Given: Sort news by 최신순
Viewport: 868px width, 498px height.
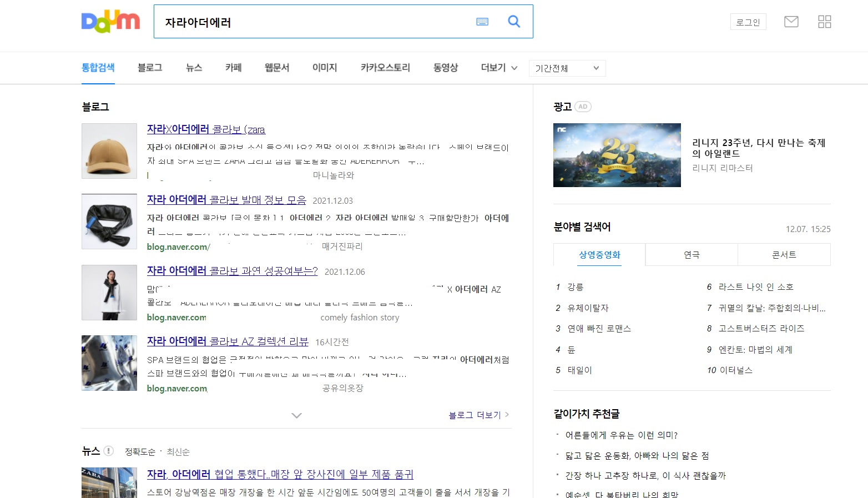Looking at the screenshot, I should (178, 452).
